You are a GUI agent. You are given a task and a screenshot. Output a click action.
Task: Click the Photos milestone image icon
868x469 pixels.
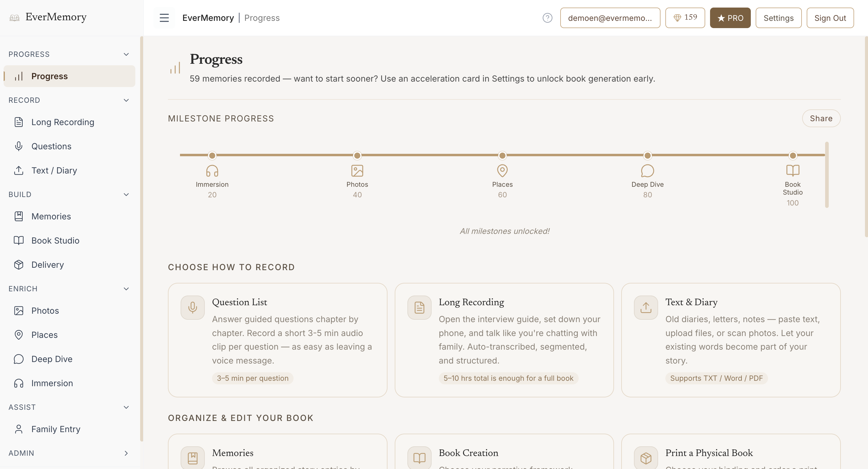point(357,171)
